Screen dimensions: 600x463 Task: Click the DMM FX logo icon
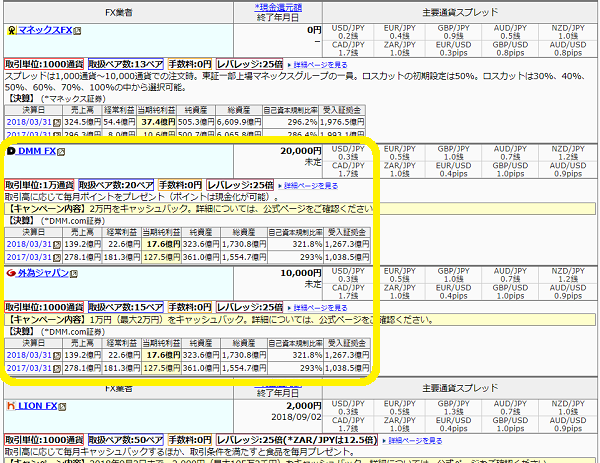pyautogui.click(x=11, y=151)
